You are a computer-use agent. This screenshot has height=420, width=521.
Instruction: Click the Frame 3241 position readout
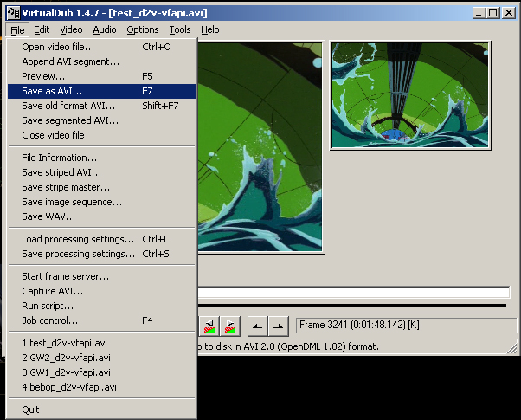[406, 325]
